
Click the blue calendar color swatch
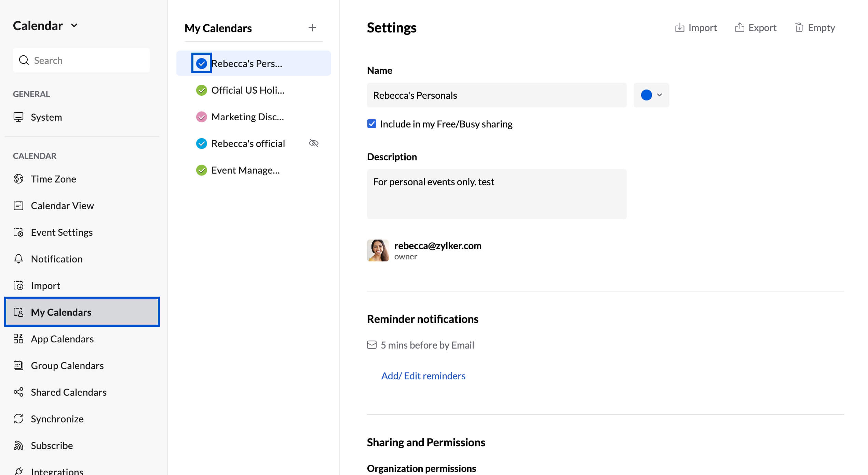point(646,95)
